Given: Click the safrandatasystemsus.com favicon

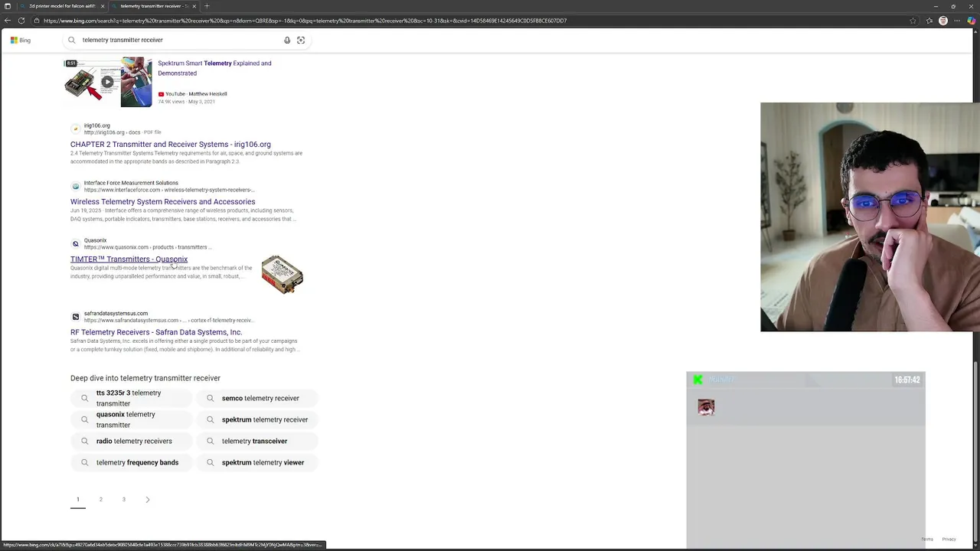Looking at the screenshot, I should pos(75,317).
